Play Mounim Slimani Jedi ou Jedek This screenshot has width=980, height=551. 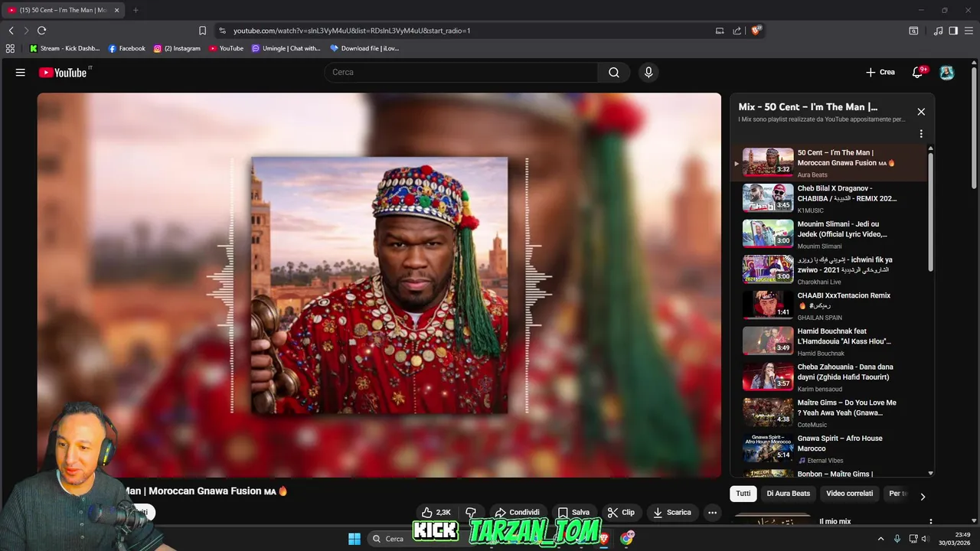[830, 235]
